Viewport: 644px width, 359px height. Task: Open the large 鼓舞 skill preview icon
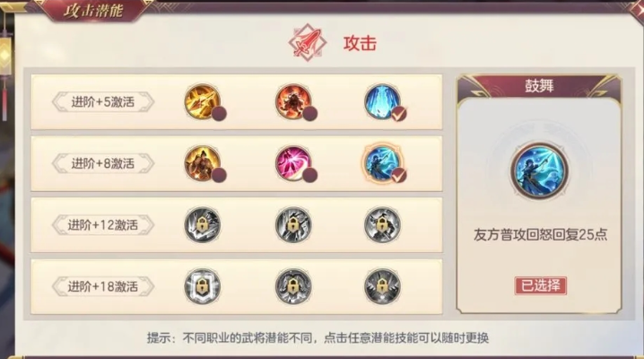539,171
